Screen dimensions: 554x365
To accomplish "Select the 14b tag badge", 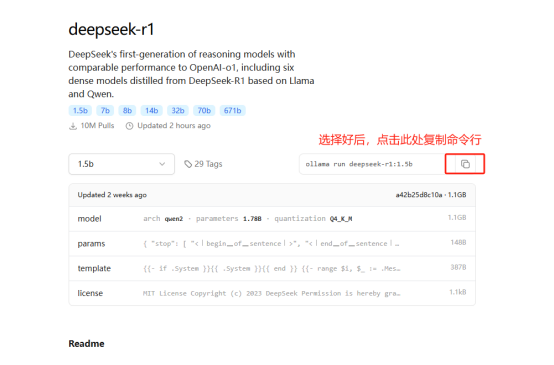I will (x=152, y=111).
